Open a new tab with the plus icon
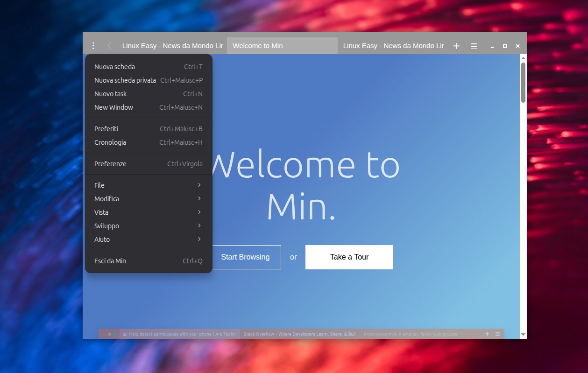 (x=456, y=45)
